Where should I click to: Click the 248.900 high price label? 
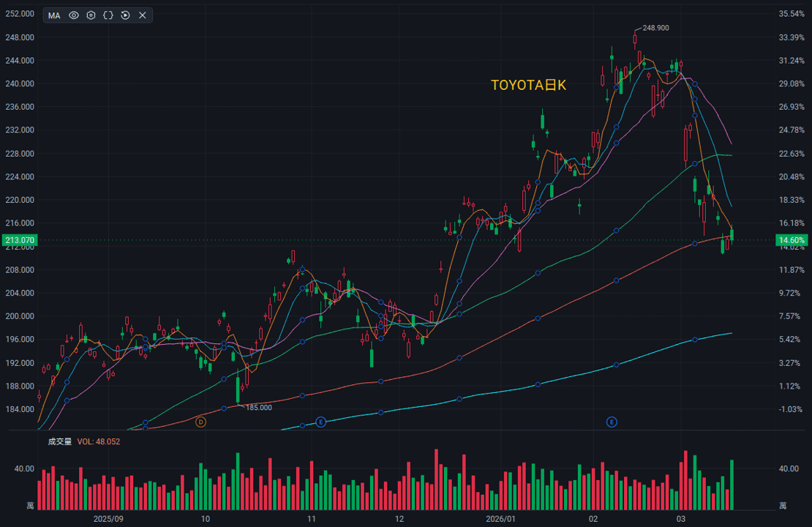(655, 28)
